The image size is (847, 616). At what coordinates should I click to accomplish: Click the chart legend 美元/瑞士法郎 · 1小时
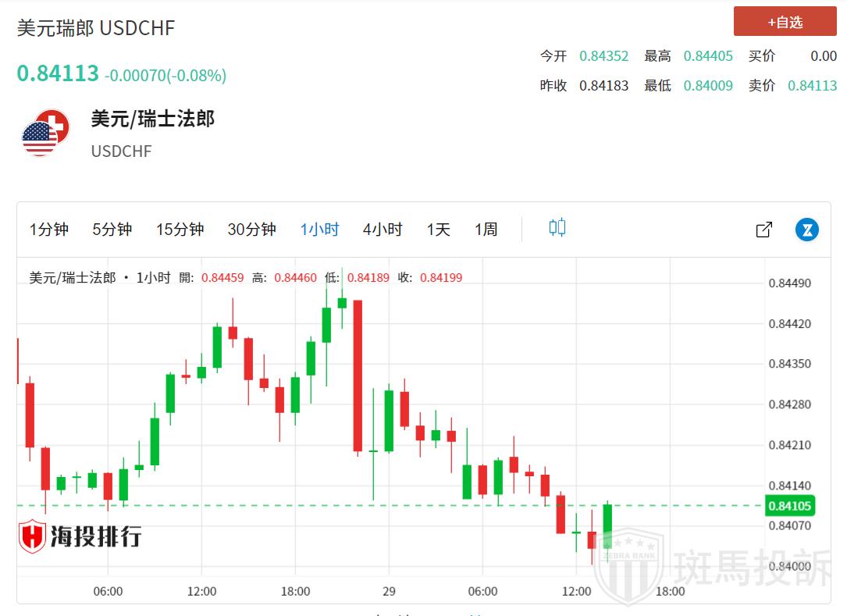coord(99,277)
